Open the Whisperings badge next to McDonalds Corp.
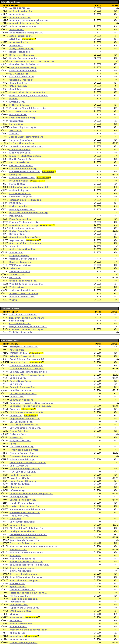The width and height of the screenshot is (120, 644). (37, 181)
